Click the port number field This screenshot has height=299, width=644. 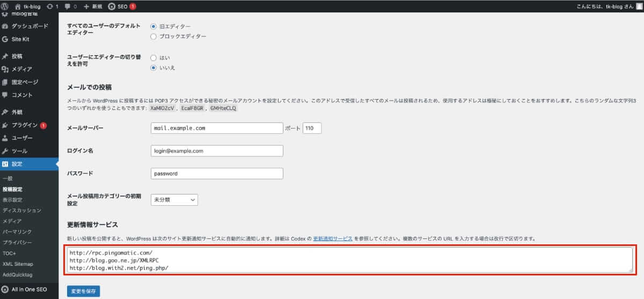312,128
